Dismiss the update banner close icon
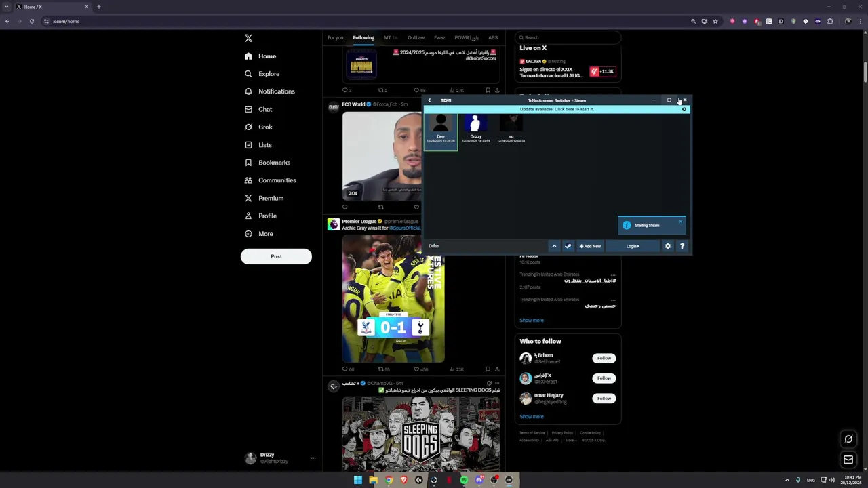Screen dimensions: 868x488 (684, 109)
